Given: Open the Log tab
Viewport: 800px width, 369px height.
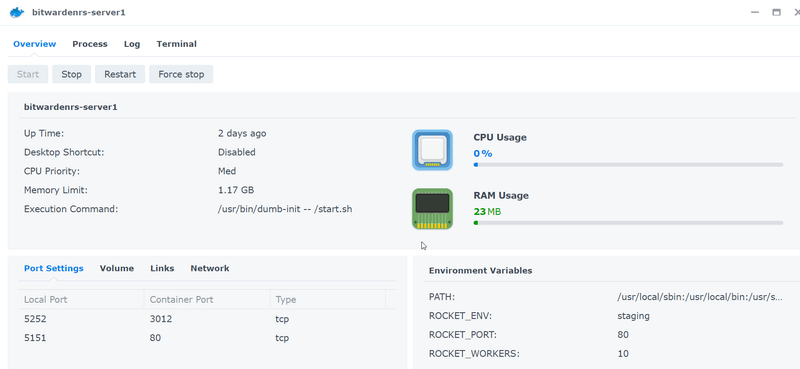Looking at the screenshot, I should click(132, 44).
